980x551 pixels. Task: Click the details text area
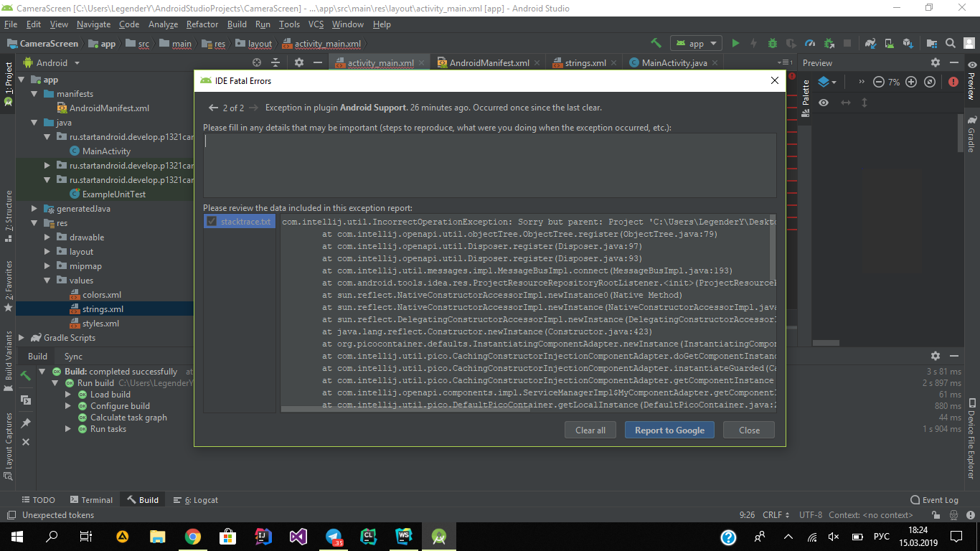coord(489,165)
